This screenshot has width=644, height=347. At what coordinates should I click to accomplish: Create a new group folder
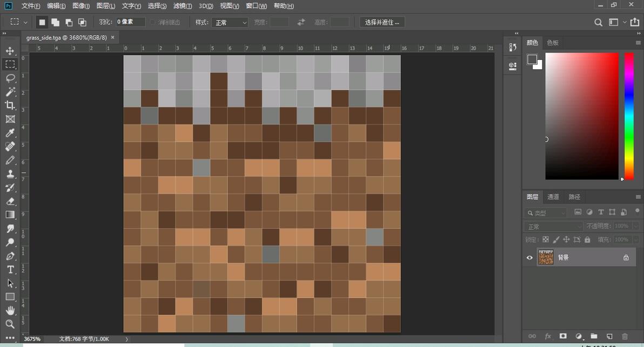pos(594,336)
